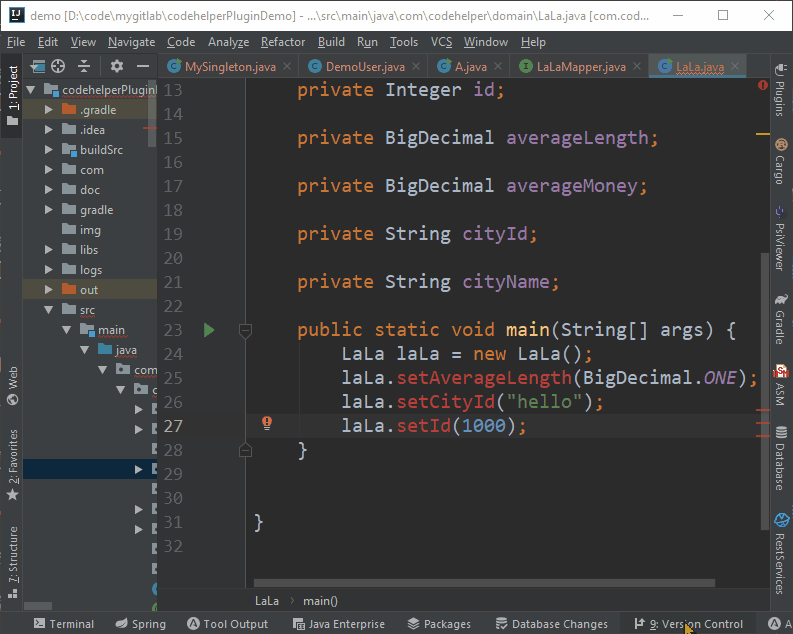This screenshot has height=634, width=793.
Task: Fold the main method at line 23
Action: coord(245,331)
